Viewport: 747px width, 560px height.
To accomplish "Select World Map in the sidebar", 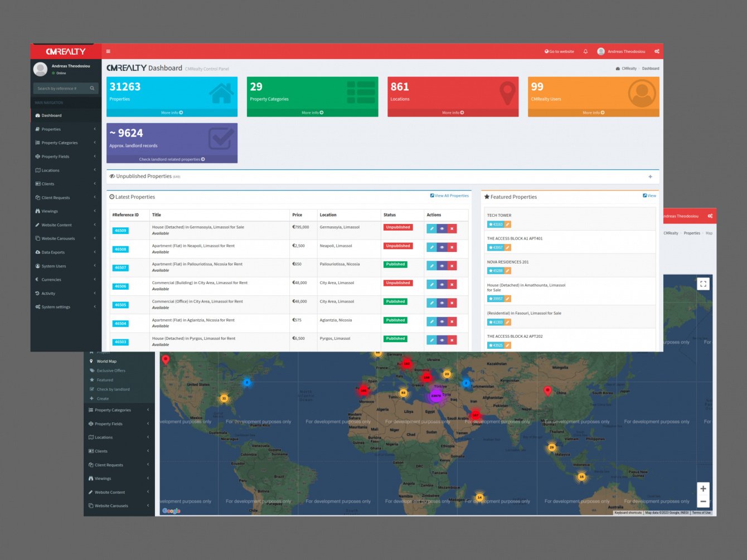I will click(x=106, y=361).
